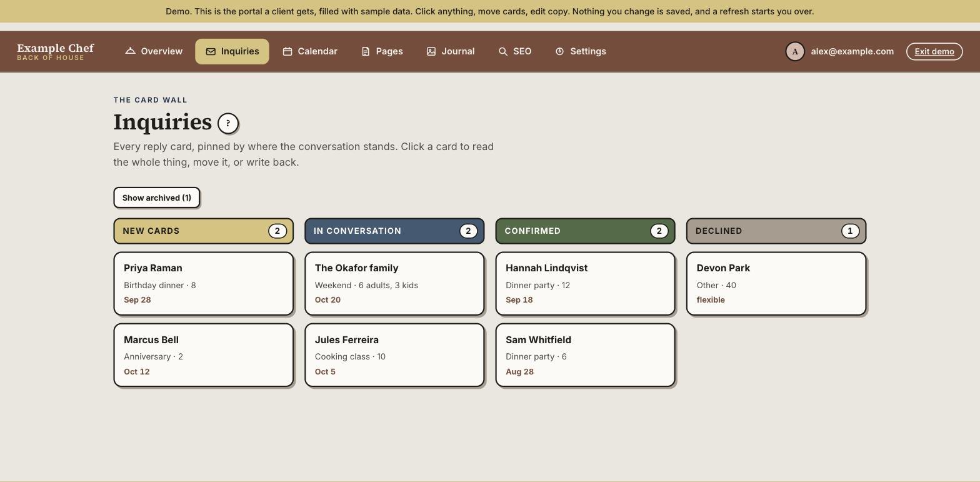Screen dimensions: 980x482
Task: Open the Hannah Lindqvist card
Action: (585, 284)
